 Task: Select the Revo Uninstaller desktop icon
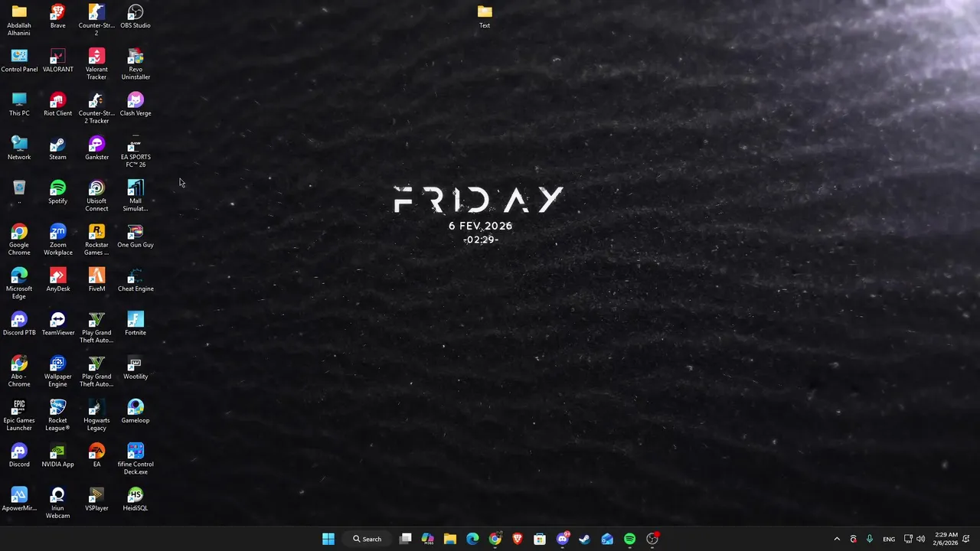point(136,64)
